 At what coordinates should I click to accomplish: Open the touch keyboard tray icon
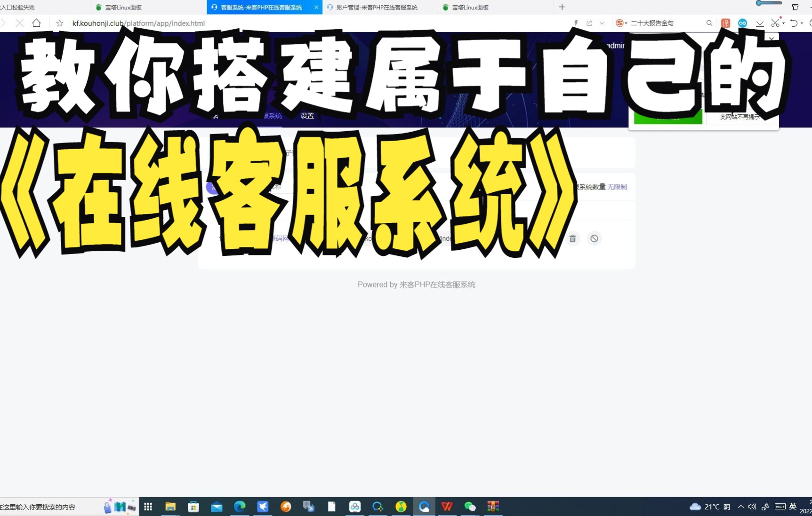pyautogui.click(x=780, y=507)
